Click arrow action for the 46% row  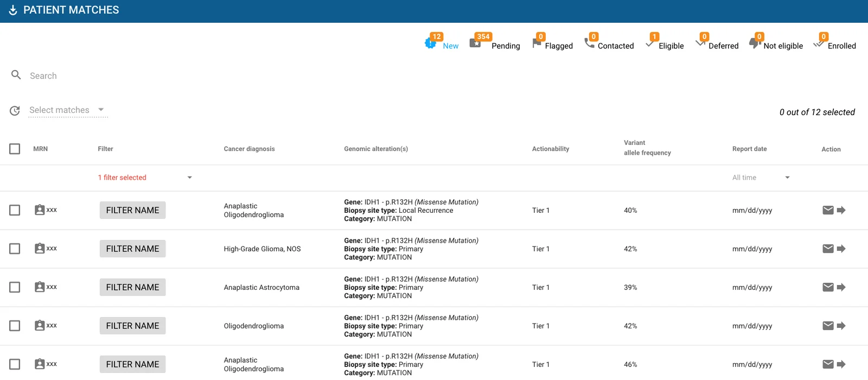coord(841,364)
